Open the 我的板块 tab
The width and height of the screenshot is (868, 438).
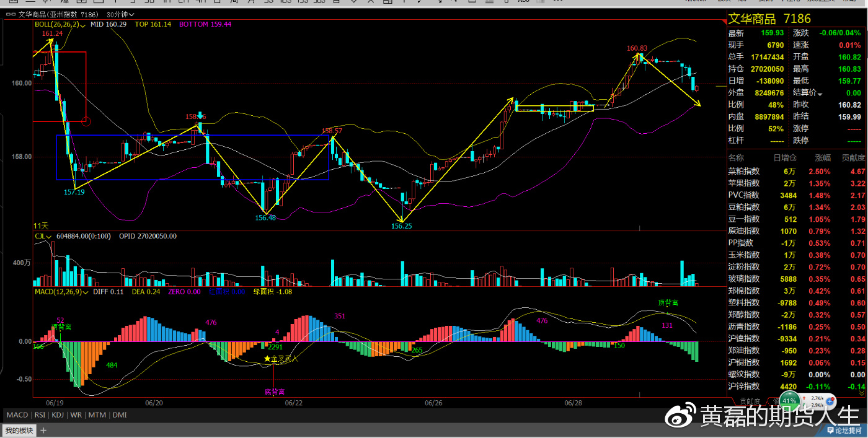pos(19,430)
